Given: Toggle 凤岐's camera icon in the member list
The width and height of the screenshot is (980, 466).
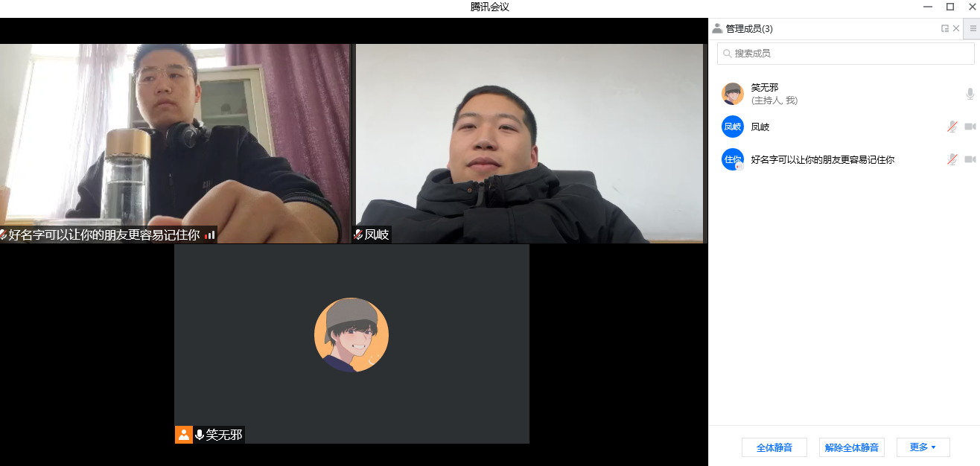Looking at the screenshot, I should point(970,127).
